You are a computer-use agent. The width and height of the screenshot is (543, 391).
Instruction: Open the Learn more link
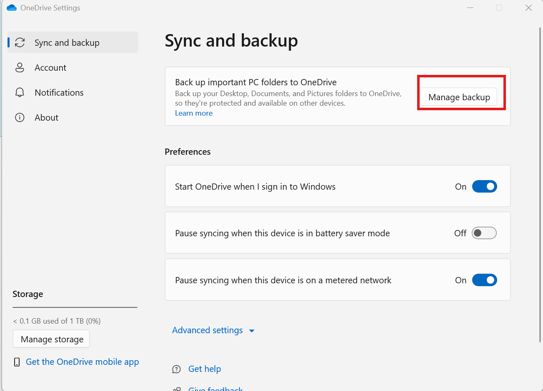coord(194,113)
